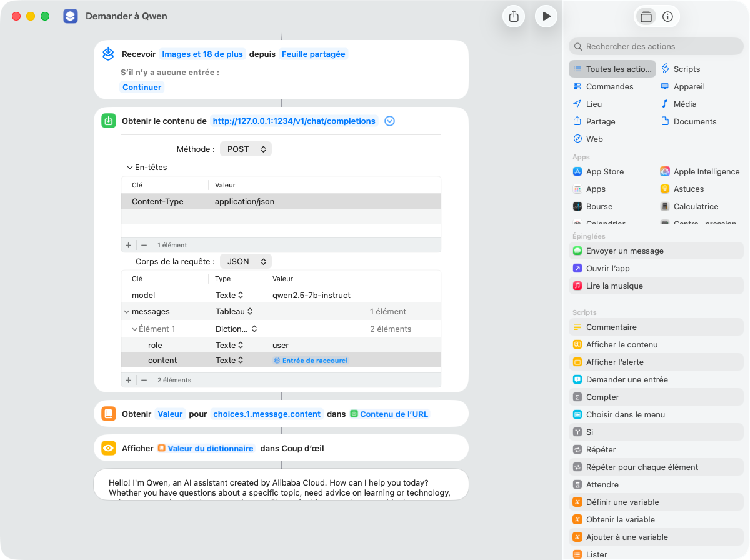Select Toutes les actions category

pyautogui.click(x=612, y=69)
